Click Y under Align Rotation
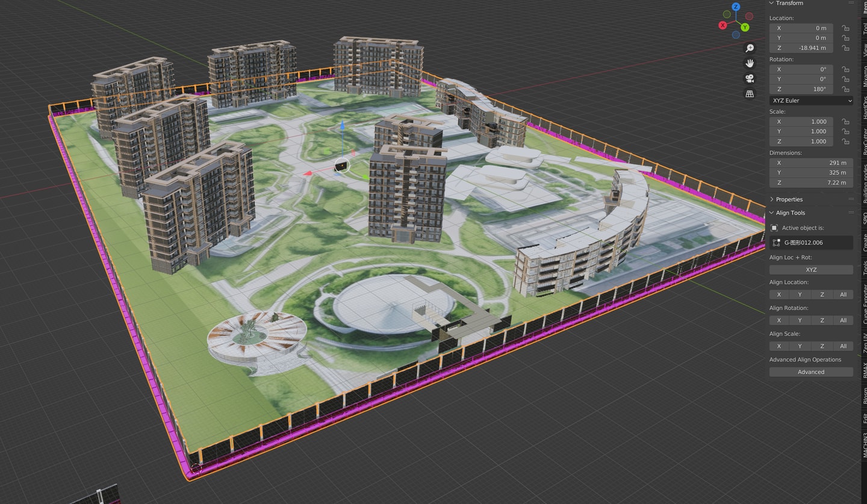This screenshot has width=867, height=504. [x=800, y=320]
